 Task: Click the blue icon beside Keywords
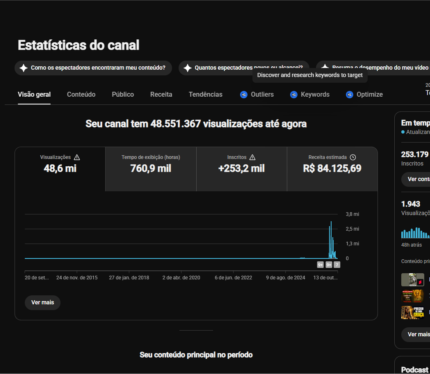pyautogui.click(x=294, y=95)
